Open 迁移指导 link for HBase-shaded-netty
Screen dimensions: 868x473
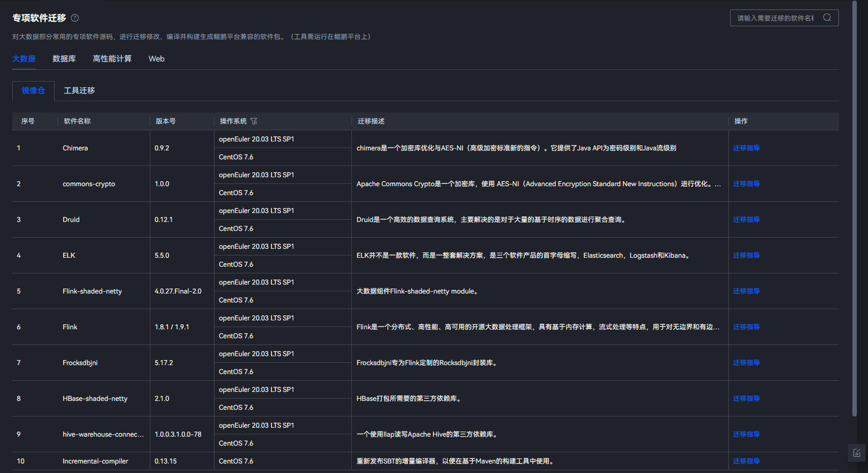click(746, 399)
